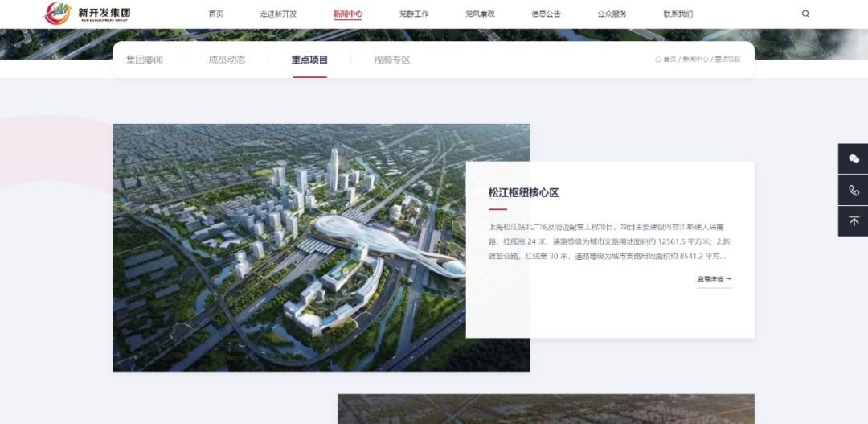Switch to the 成员动态 tab
Viewport: 868px width, 424px height.
(x=227, y=60)
